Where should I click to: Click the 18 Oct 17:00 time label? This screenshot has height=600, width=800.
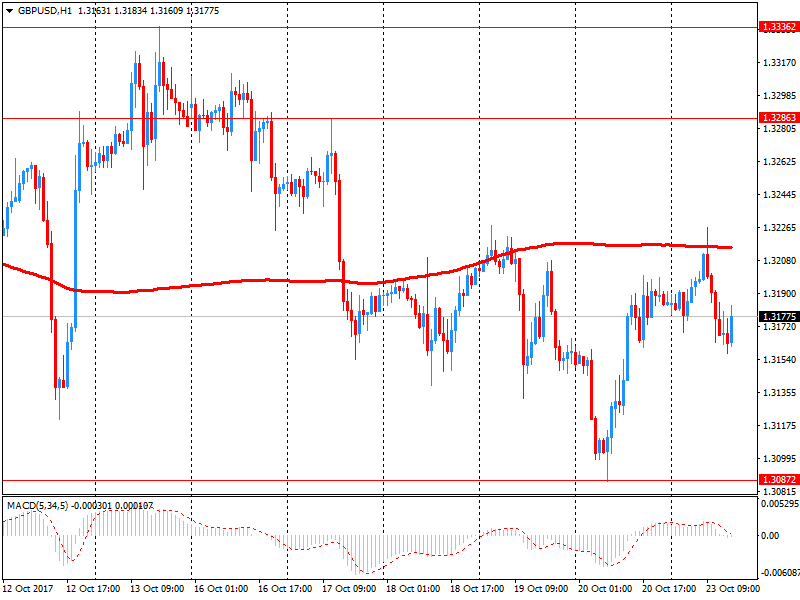coord(477,589)
